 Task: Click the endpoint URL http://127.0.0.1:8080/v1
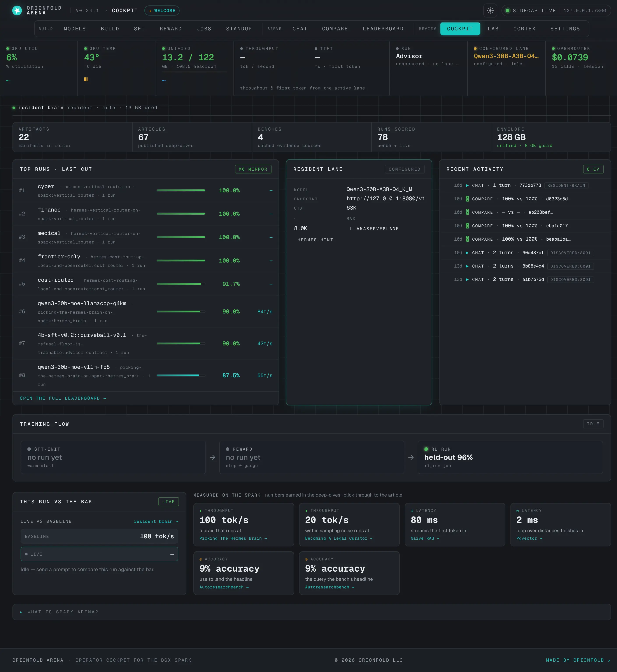pos(386,199)
